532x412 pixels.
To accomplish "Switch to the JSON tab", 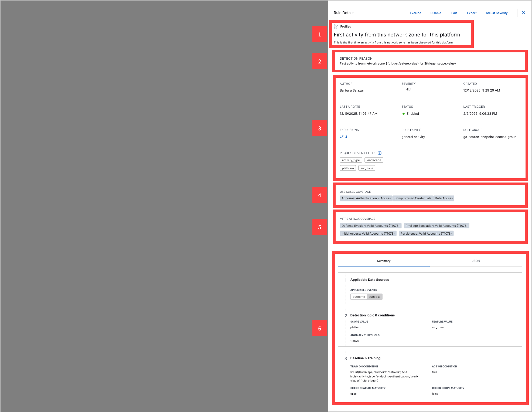I will [476, 261].
